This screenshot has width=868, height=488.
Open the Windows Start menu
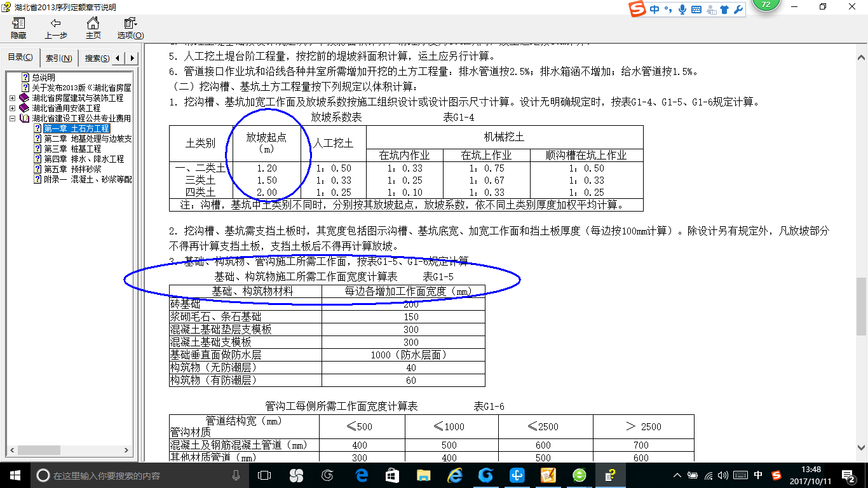(x=15, y=475)
